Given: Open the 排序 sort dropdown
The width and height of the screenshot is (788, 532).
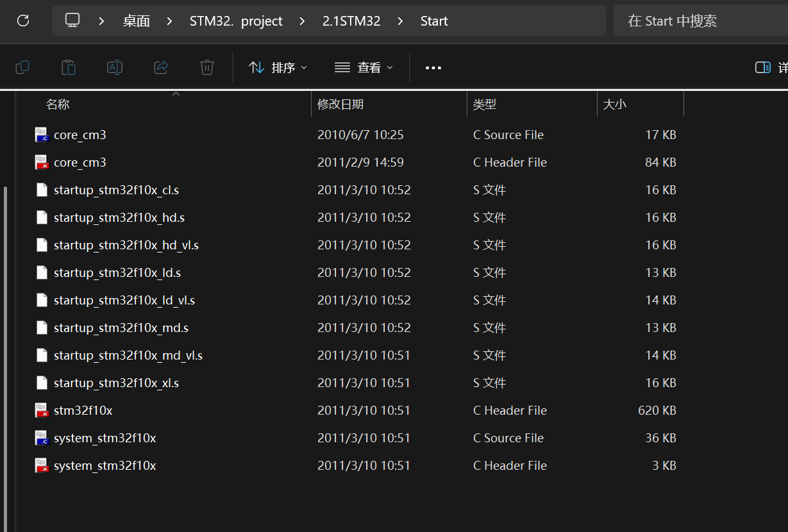Looking at the screenshot, I should click(x=278, y=67).
